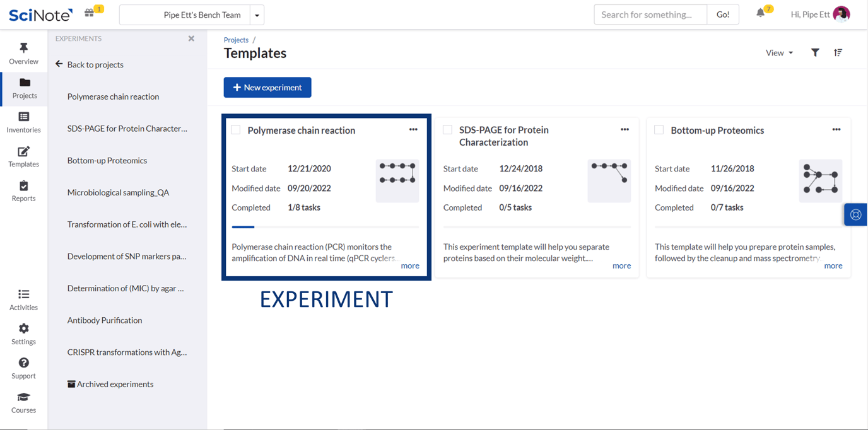This screenshot has height=430, width=868.
Task: Close the Experiments side panel
Action: coord(191,39)
